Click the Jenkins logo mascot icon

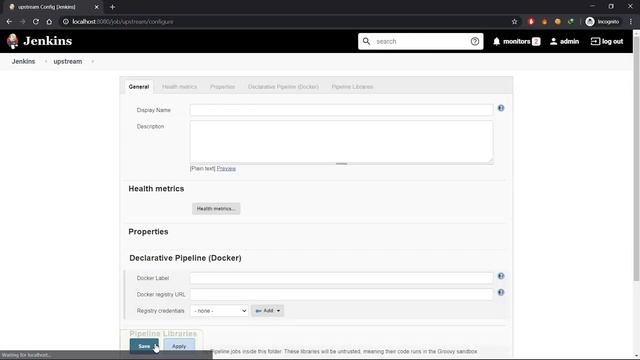(13, 41)
